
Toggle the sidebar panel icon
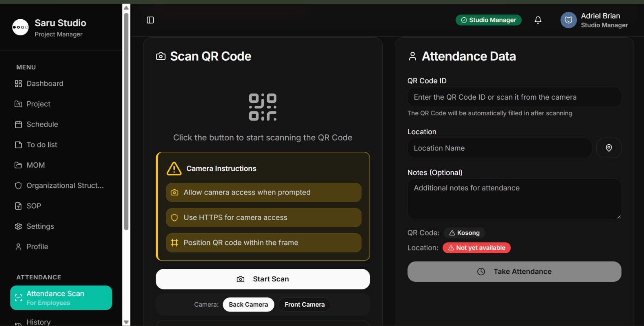150,20
